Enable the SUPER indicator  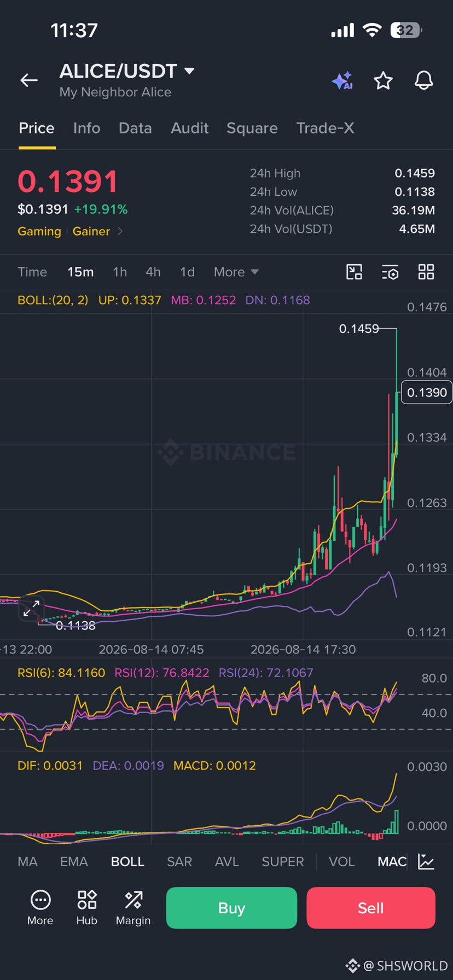pos(282,862)
